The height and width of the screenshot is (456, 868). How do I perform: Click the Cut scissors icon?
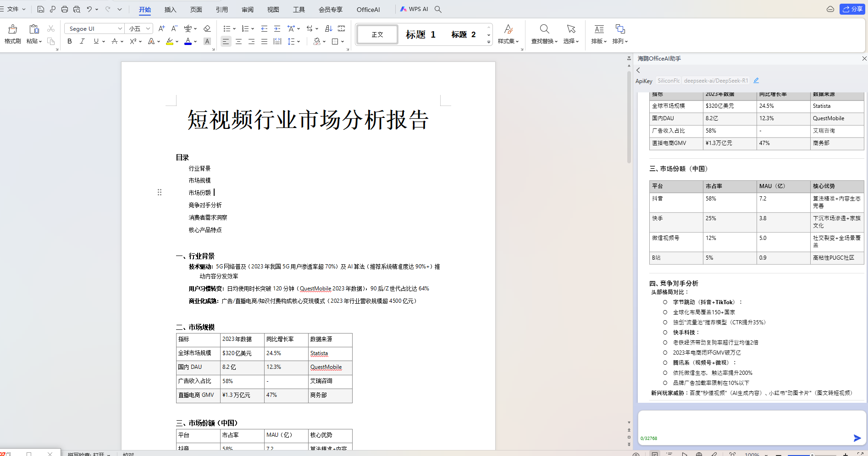point(51,29)
